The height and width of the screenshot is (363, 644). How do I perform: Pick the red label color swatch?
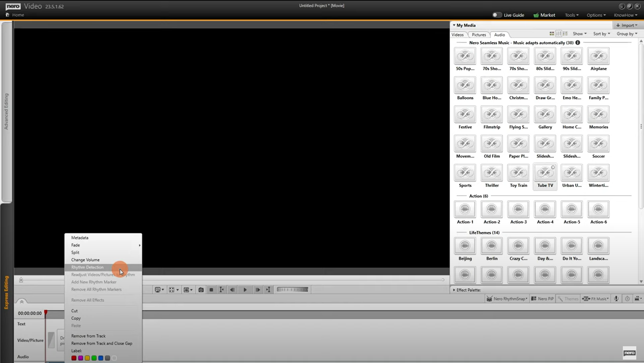[x=74, y=358]
